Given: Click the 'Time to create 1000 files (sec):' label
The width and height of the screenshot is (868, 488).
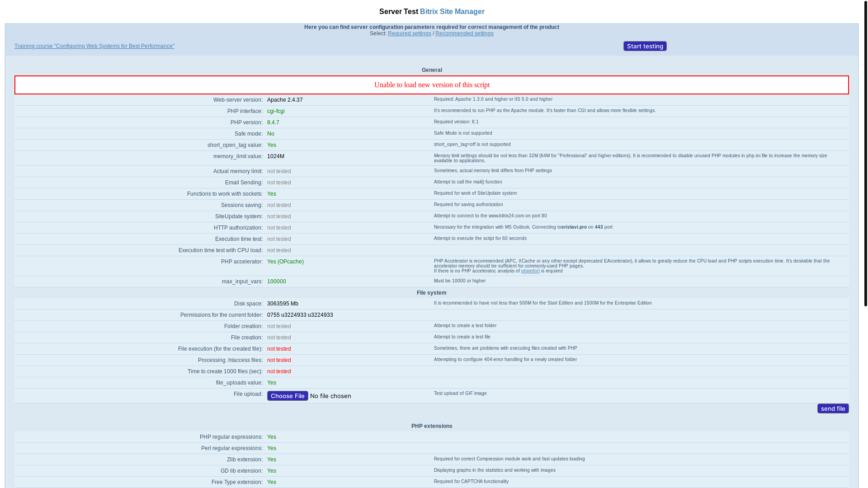Looking at the screenshot, I should [225, 371].
